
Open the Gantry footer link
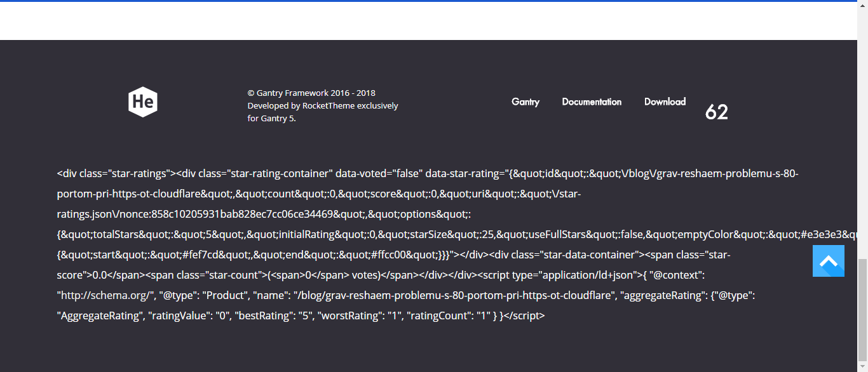pos(526,102)
